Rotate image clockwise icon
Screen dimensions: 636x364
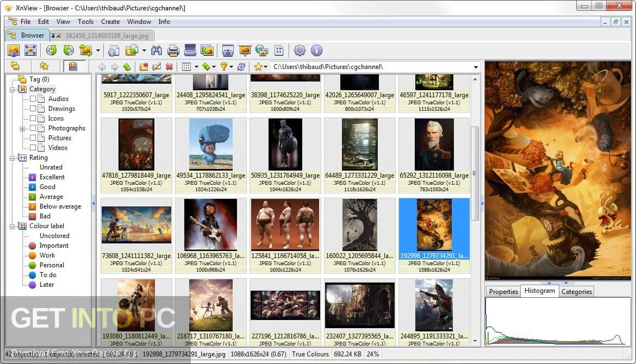(68, 51)
